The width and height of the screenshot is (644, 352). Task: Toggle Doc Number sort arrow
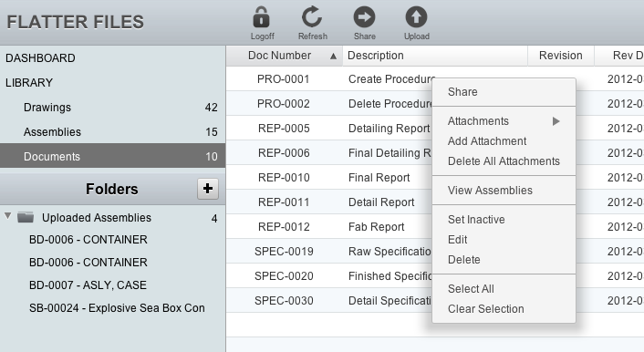point(333,57)
